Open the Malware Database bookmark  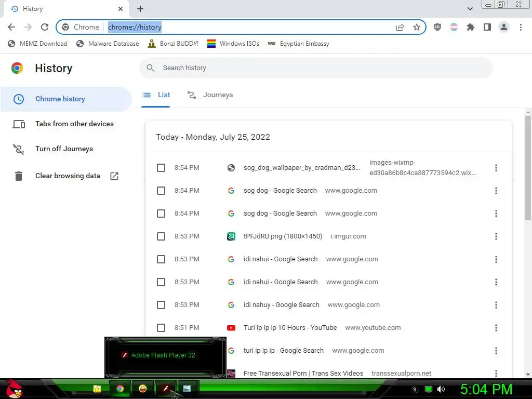coord(108,44)
